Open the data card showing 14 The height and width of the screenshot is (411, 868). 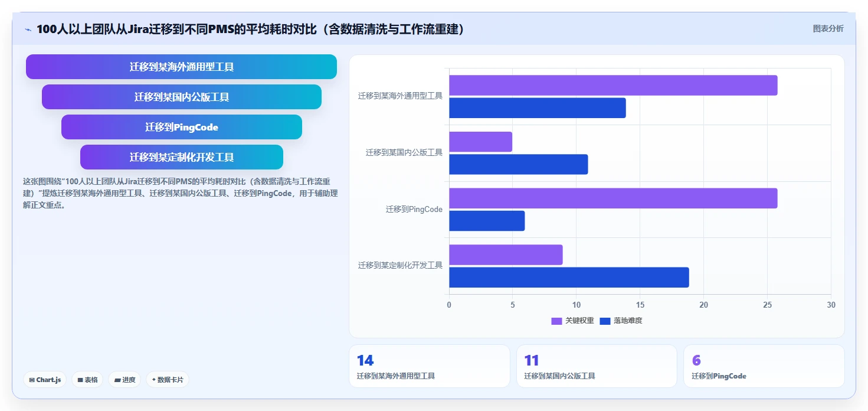[429, 366]
